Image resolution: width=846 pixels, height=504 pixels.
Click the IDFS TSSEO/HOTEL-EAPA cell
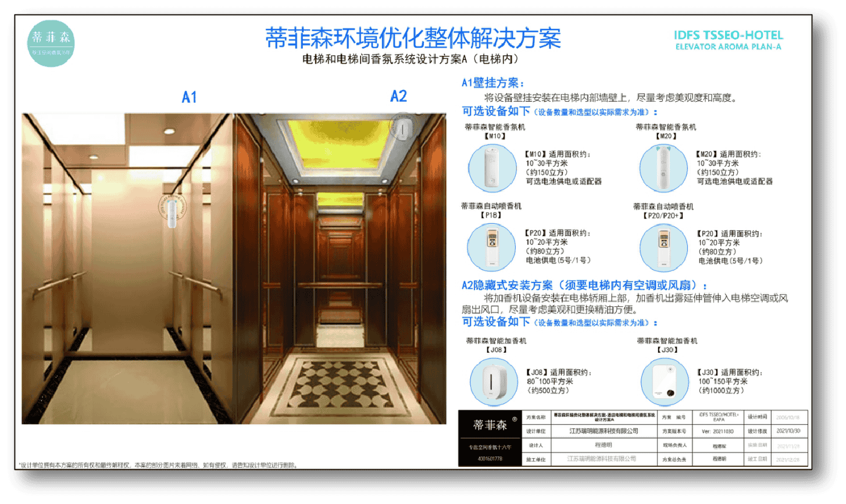pos(719,417)
